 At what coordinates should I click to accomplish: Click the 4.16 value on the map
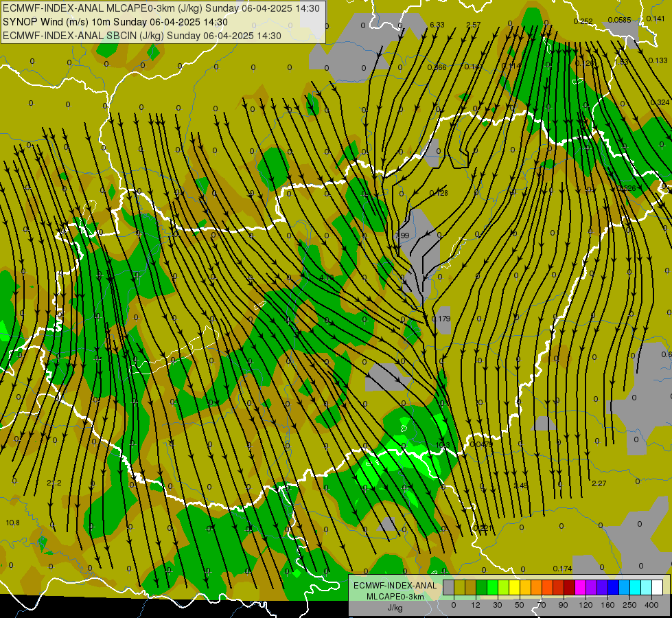click(x=327, y=277)
